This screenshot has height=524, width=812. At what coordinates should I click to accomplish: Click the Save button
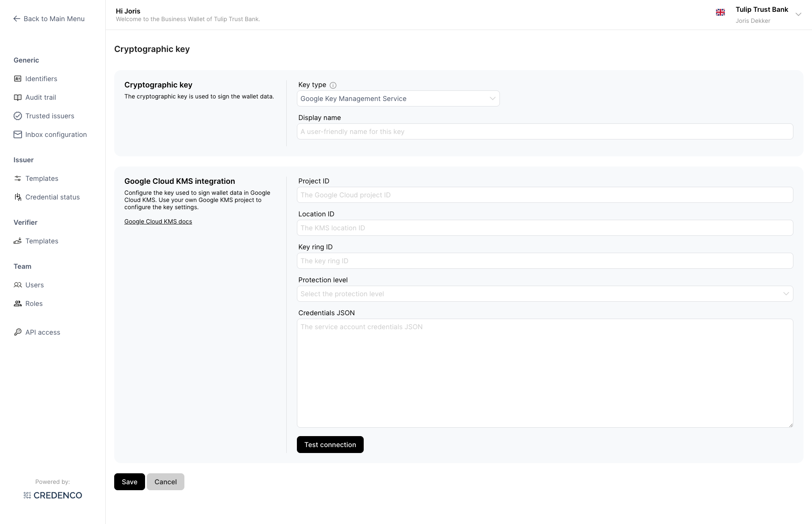(129, 482)
